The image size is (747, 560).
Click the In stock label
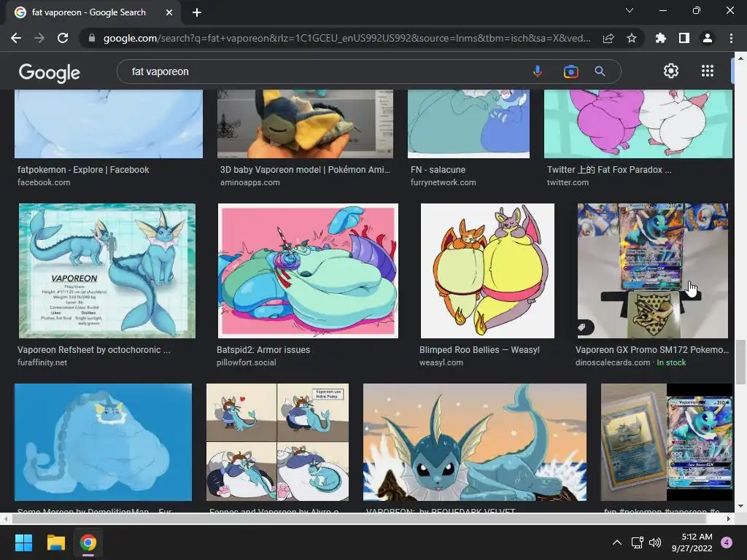point(671,362)
